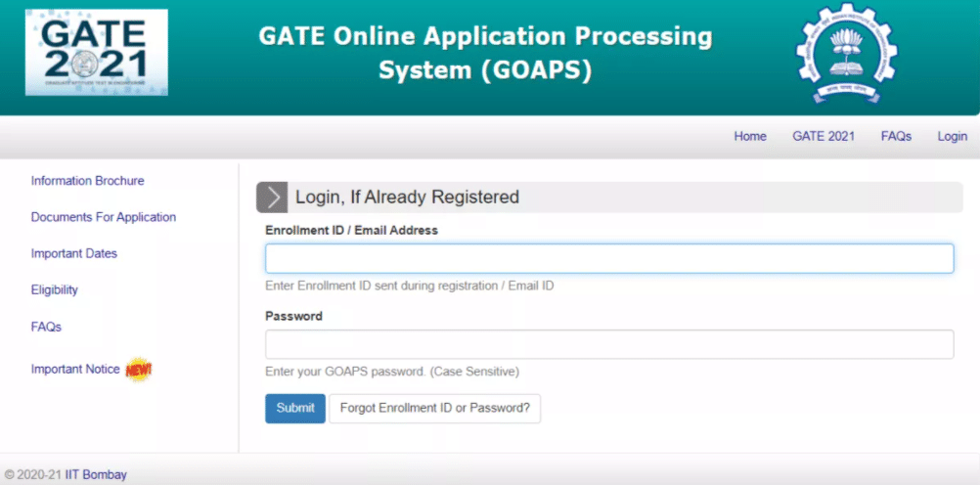
Task: Follow the IIT Bombay footer link
Action: [x=96, y=474]
